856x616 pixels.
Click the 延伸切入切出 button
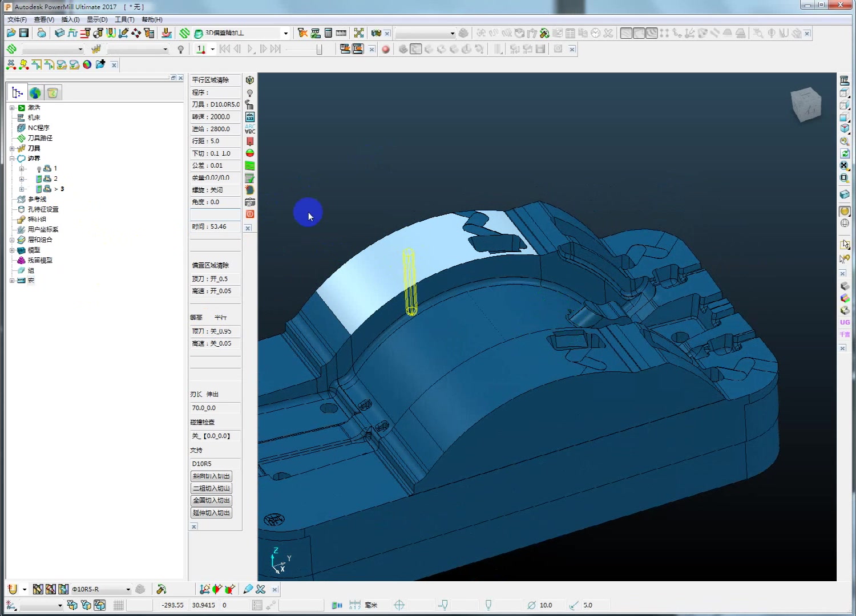(211, 513)
